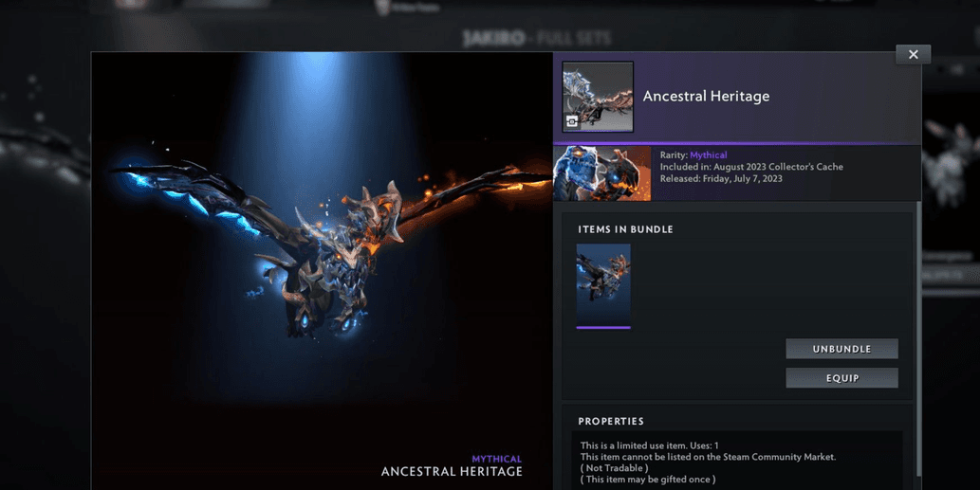Screen dimensions: 980x490
Task: Click the Ancestral Heritage header item icon
Action: (x=598, y=97)
